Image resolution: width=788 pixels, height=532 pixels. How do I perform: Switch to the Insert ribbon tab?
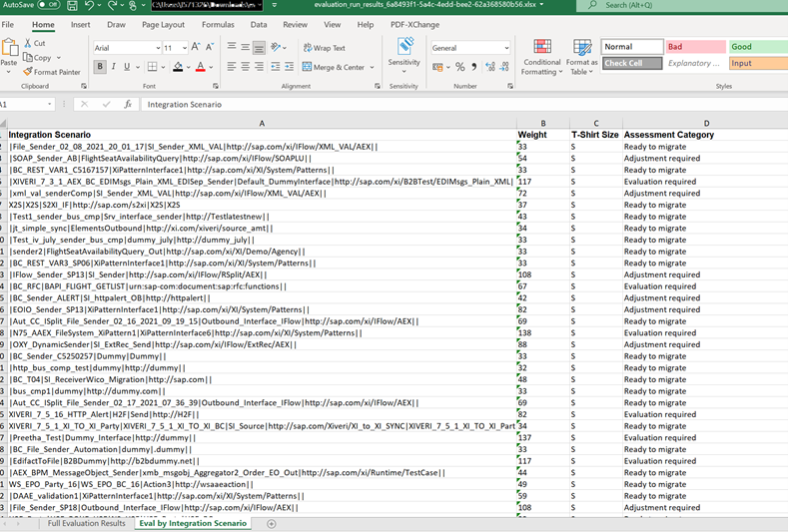(81, 24)
